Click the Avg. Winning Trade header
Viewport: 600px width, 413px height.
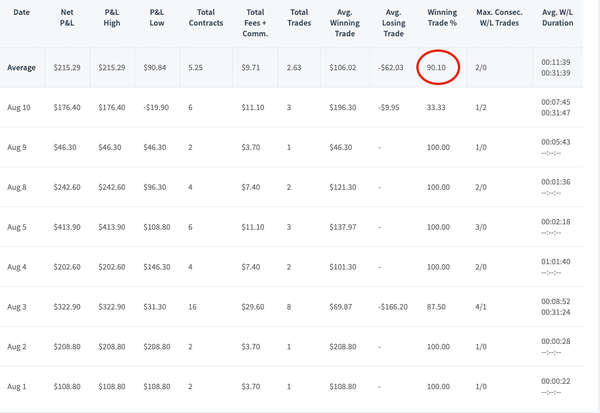click(x=345, y=23)
